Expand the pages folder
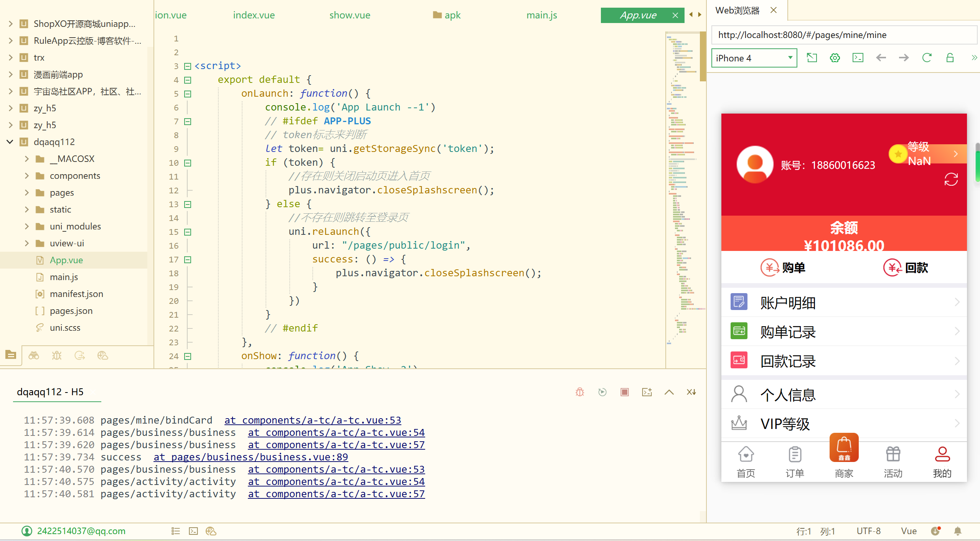 tap(26, 193)
